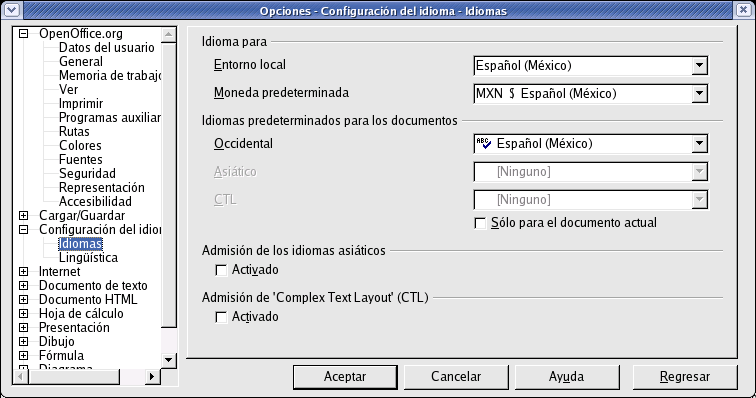
Task: Enable Complex Text Layout Activado checkbox
Action: tap(221, 317)
